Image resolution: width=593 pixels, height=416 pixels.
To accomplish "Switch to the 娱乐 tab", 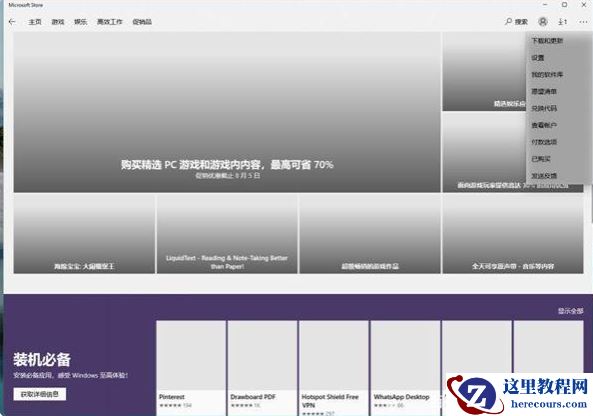I will pyautogui.click(x=81, y=22).
